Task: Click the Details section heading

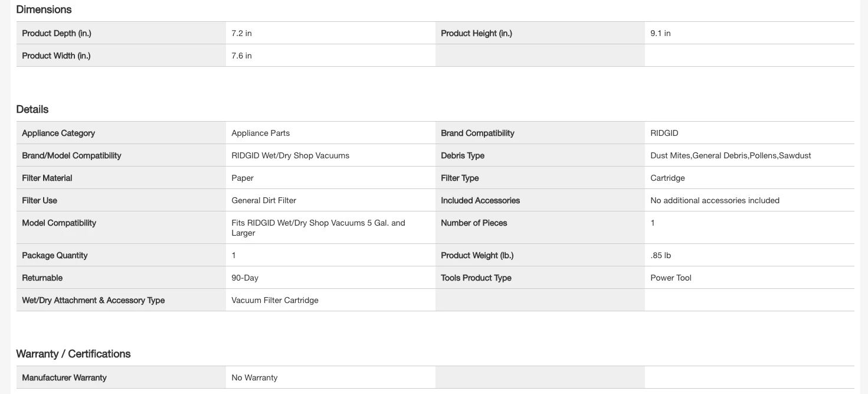Action: 32,109
